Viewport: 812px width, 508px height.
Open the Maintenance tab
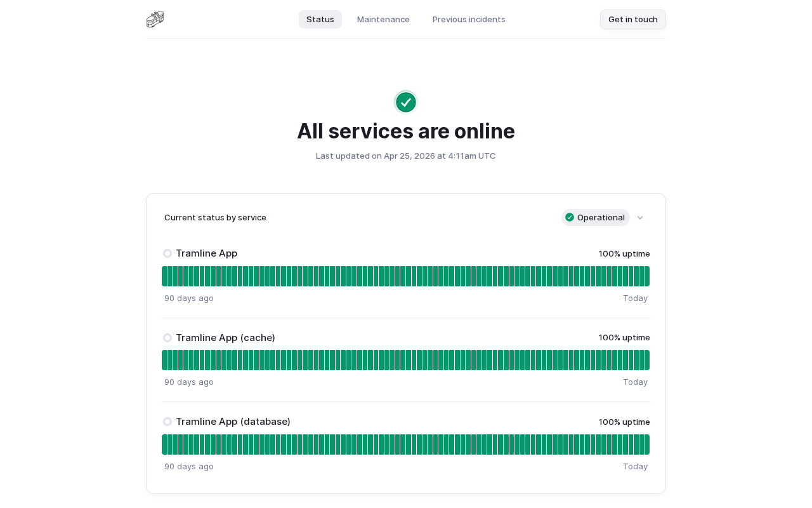[x=383, y=19]
